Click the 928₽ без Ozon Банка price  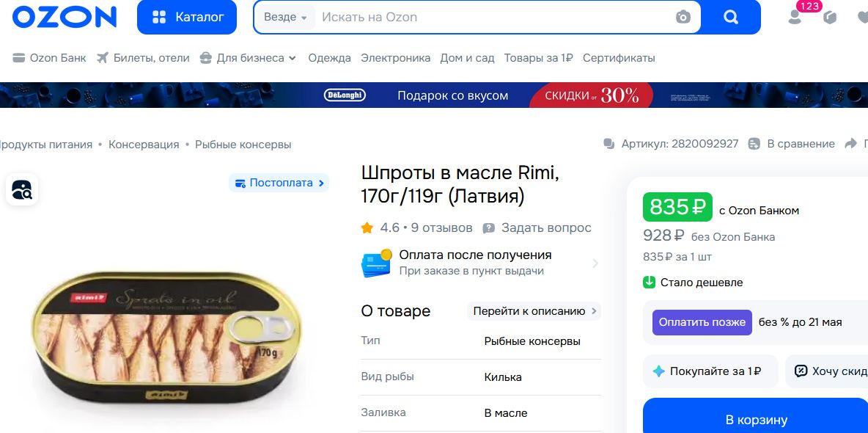click(x=709, y=236)
